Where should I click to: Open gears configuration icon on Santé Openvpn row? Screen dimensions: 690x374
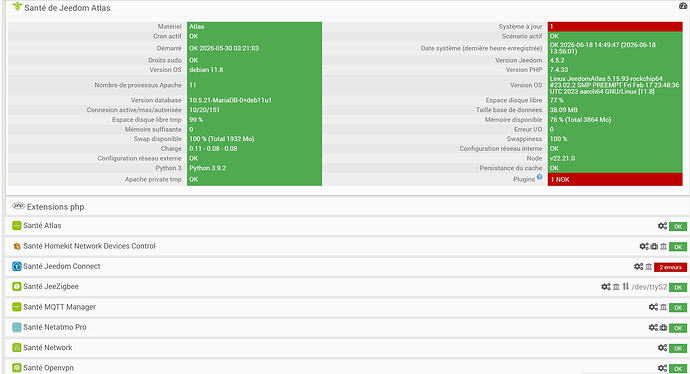coord(662,368)
